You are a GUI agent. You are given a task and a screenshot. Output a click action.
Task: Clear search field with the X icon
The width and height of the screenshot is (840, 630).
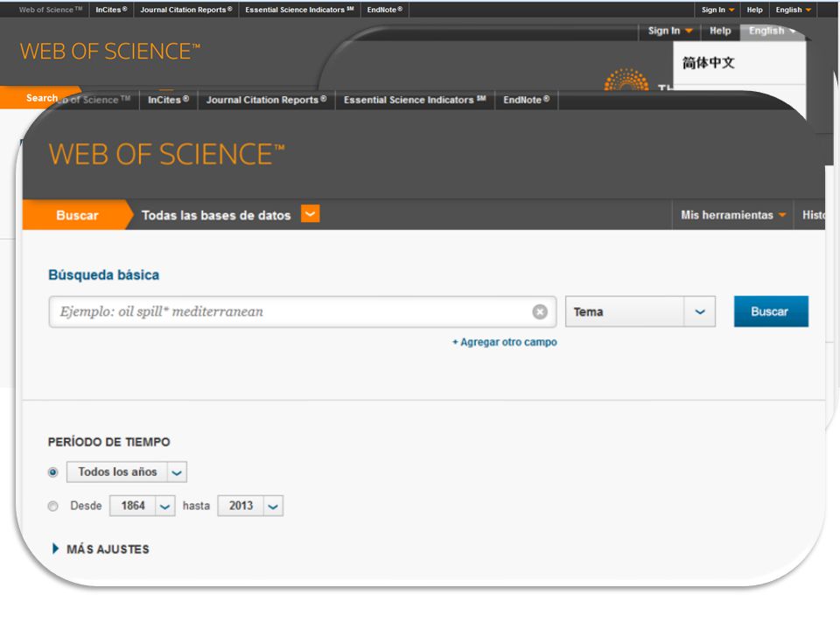(x=540, y=311)
